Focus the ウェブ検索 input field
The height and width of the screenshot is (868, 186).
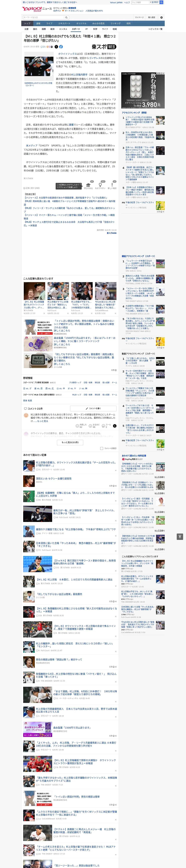[x=140, y=2]
